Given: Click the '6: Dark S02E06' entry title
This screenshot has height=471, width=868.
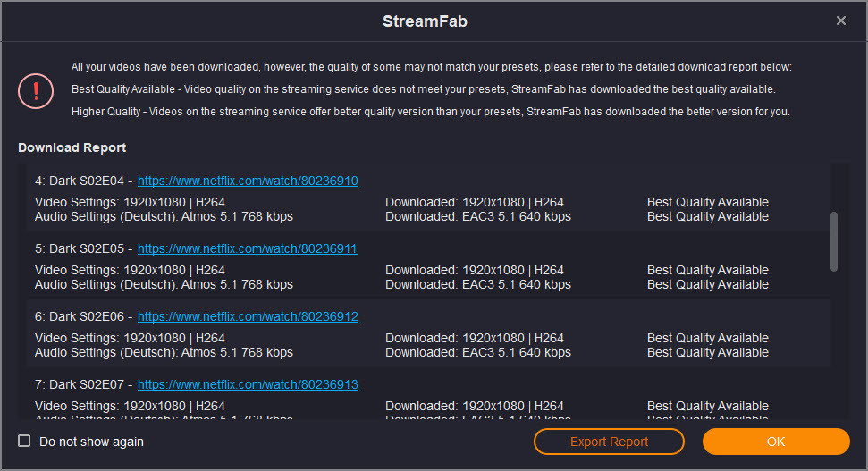Looking at the screenshot, I should click(x=80, y=316).
